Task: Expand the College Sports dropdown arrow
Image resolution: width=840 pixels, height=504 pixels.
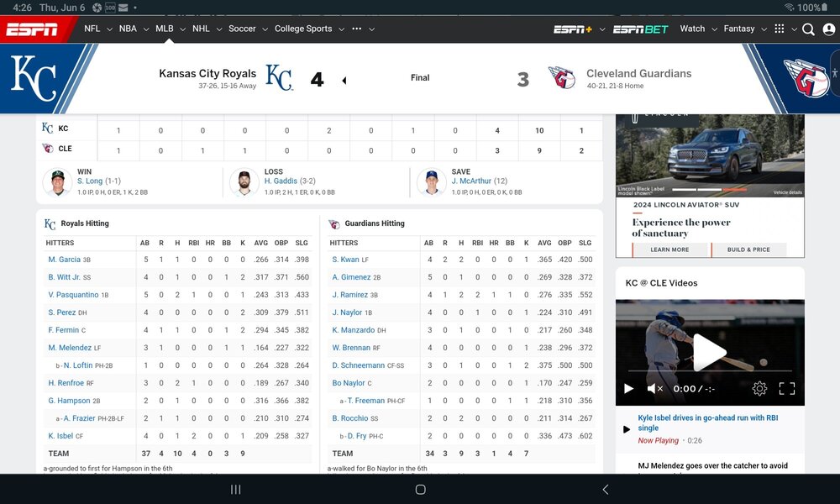Action: 341,29
